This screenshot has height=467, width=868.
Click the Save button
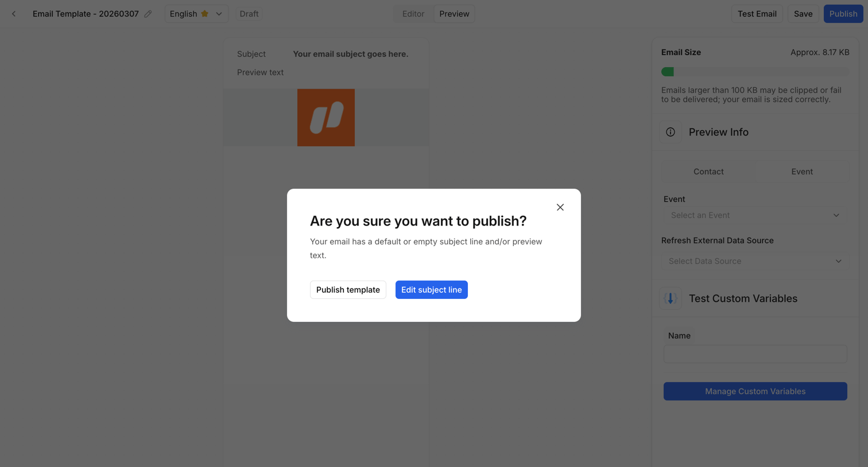pos(803,14)
